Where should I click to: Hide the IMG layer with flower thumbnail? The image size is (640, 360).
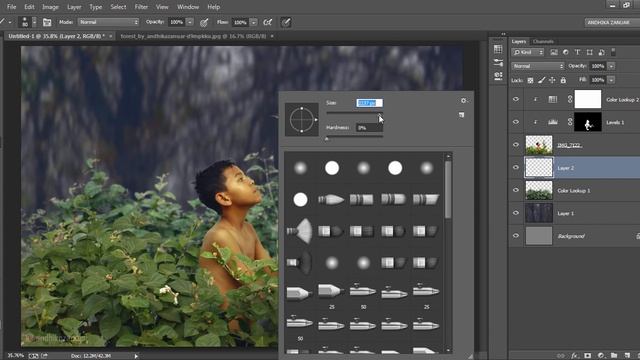tap(516, 145)
